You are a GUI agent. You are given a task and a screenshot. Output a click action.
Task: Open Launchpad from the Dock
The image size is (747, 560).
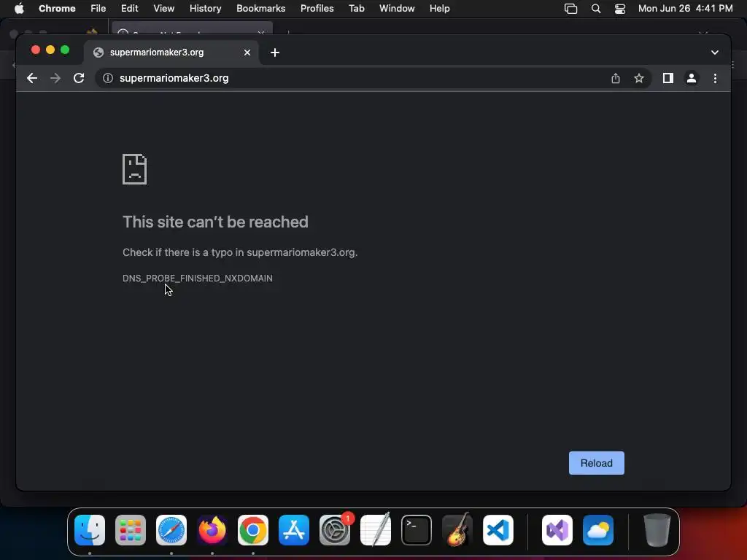click(131, 530)
